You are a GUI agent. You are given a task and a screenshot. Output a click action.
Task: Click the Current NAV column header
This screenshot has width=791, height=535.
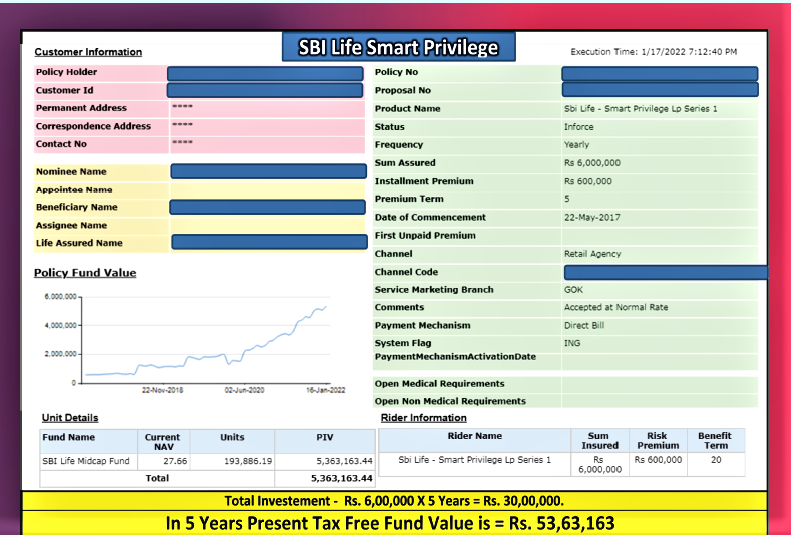point(162,441)
